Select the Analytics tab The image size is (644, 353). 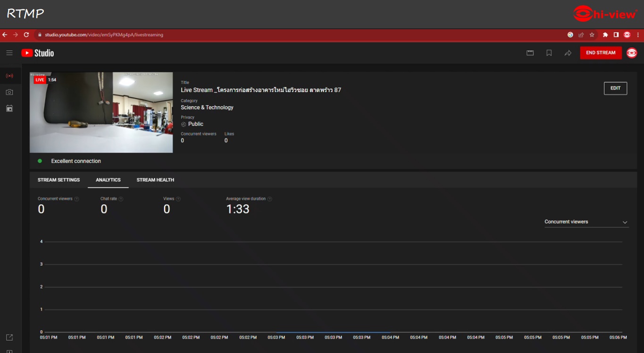tap(108, 180)
